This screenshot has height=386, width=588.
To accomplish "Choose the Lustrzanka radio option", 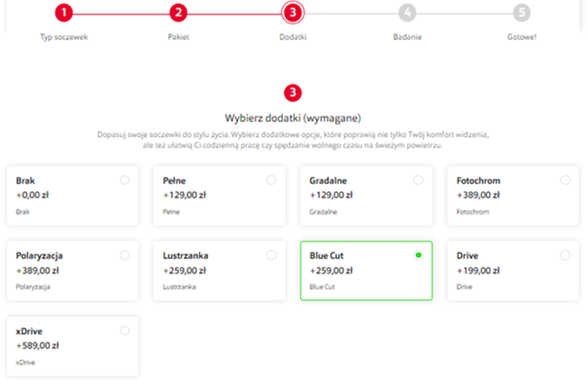I will 271,256.
